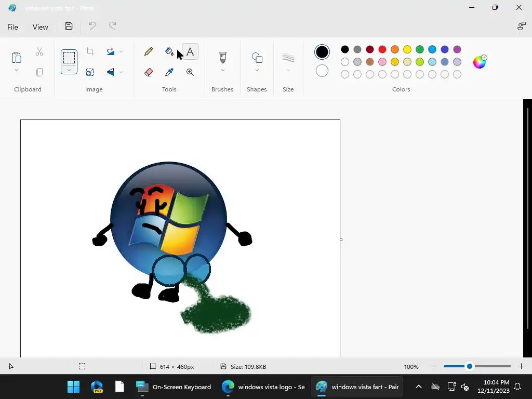This screenshot has height=399, width=532.
Task: Select Color 1 black primary swatch
Action: (322, 52)
